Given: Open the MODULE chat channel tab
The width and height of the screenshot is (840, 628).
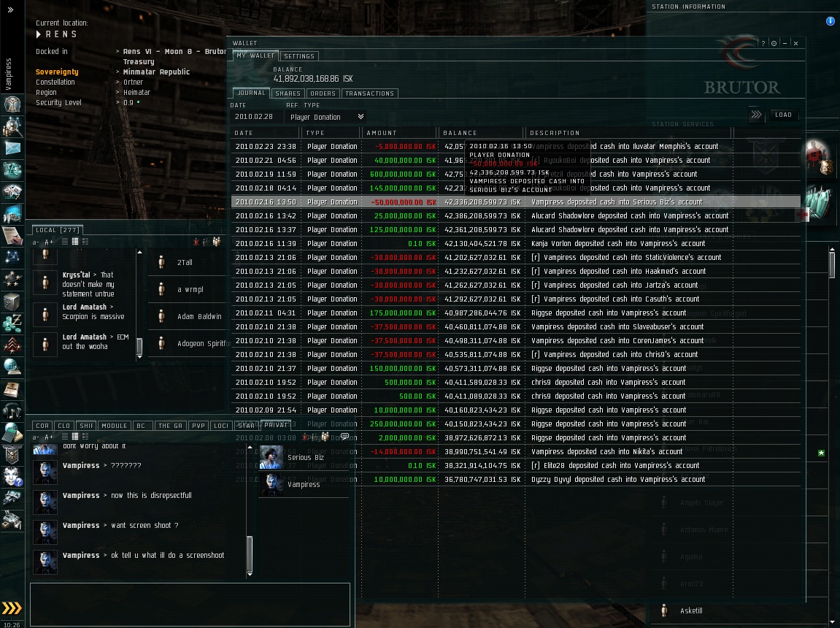Looking at the screenshot, I should [114, 426].
